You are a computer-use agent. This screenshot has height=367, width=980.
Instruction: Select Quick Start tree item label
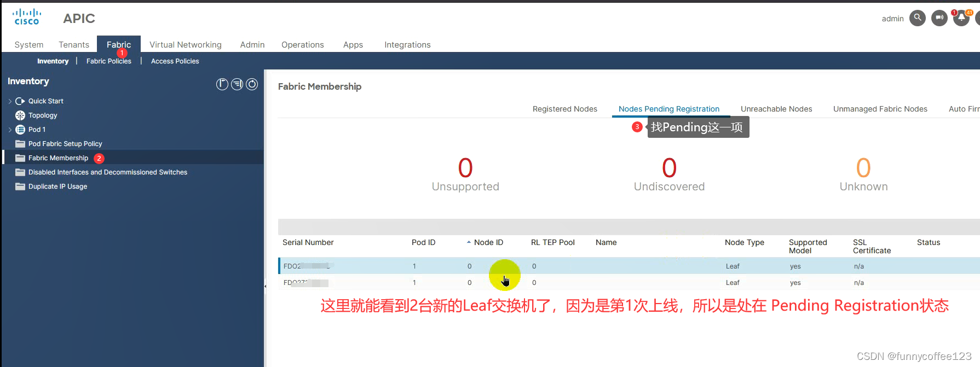point(46,101)
